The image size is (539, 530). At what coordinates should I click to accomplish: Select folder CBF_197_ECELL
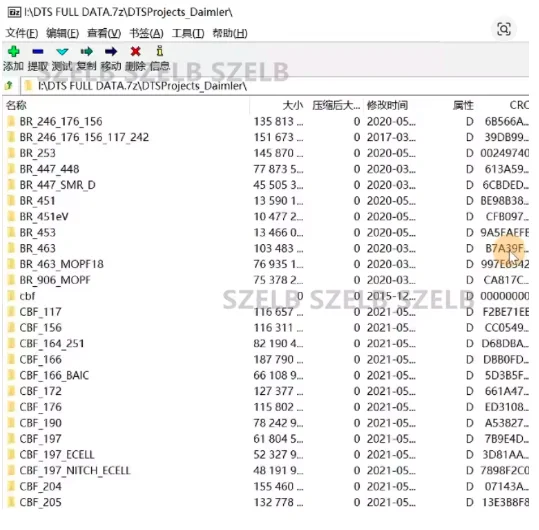click(x=57, y=455)
